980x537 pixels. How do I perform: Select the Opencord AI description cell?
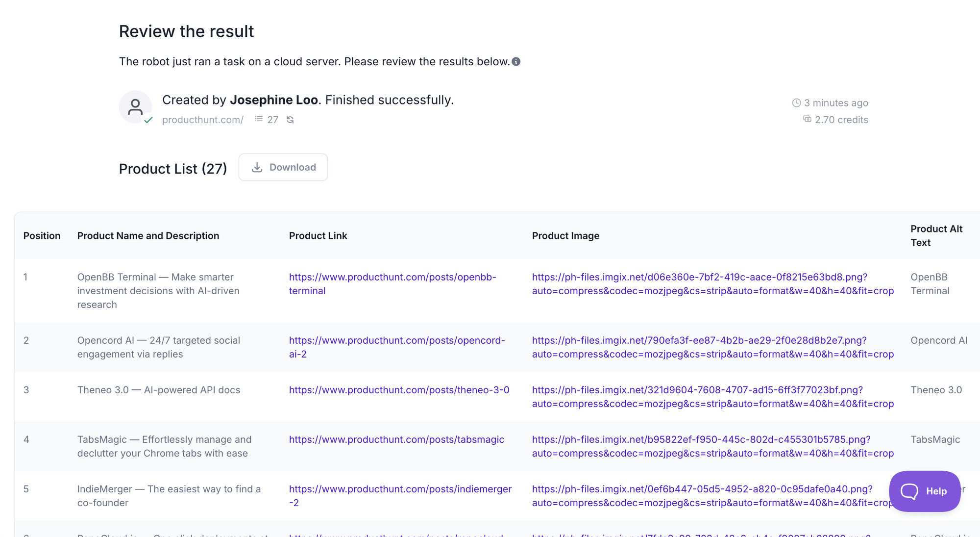click(x=159, y=347)
